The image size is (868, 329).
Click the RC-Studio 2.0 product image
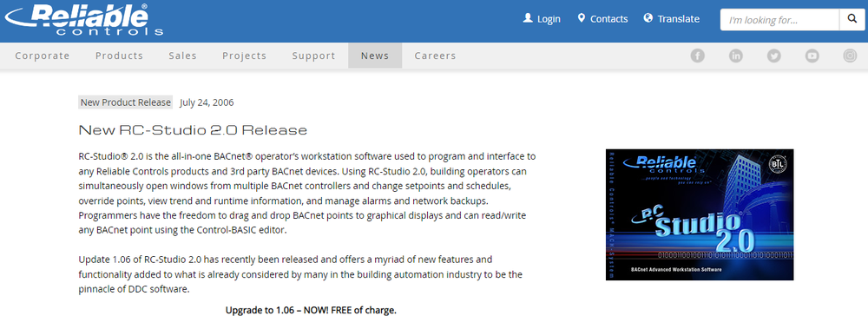coord(700,214)
